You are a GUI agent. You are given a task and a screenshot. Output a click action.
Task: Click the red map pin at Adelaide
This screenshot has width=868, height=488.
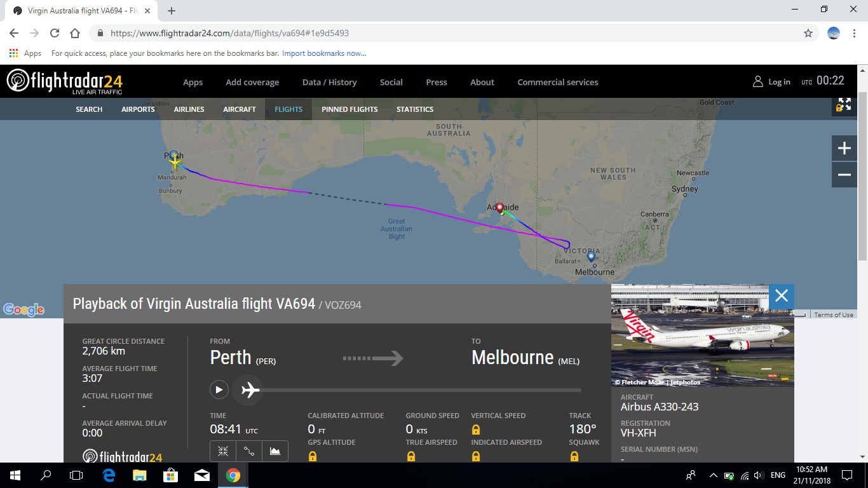[x=499, y=208]
